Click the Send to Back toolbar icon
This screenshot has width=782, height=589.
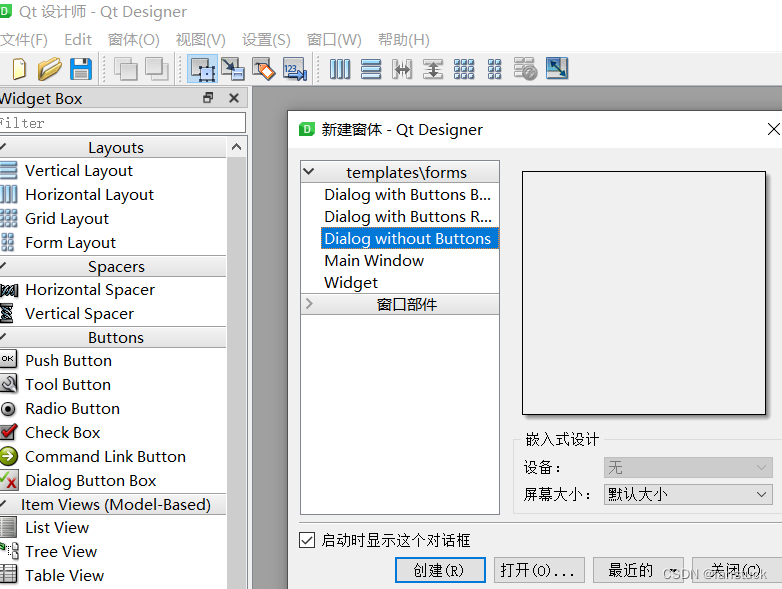tap(126, 69)
